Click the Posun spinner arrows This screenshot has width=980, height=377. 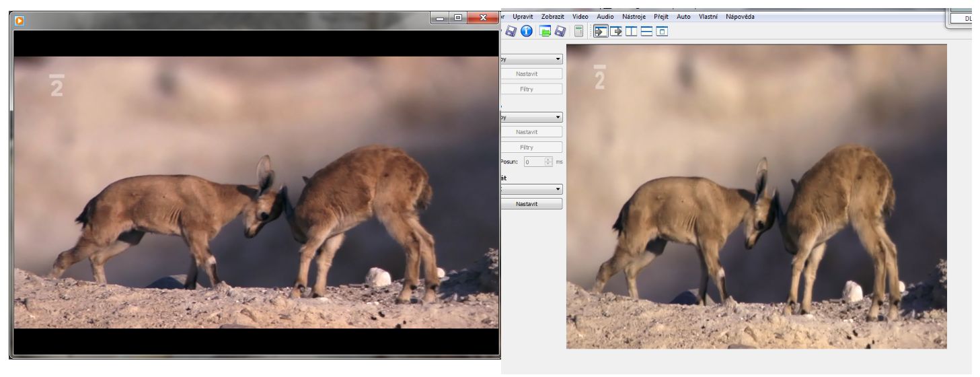(x=548, y=162)
